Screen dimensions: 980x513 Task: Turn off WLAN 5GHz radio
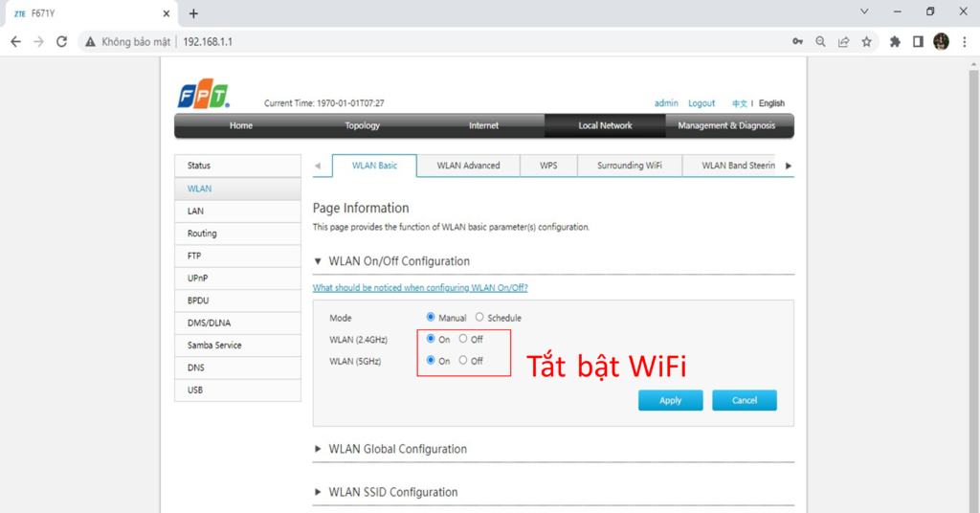tap(463, 360)
